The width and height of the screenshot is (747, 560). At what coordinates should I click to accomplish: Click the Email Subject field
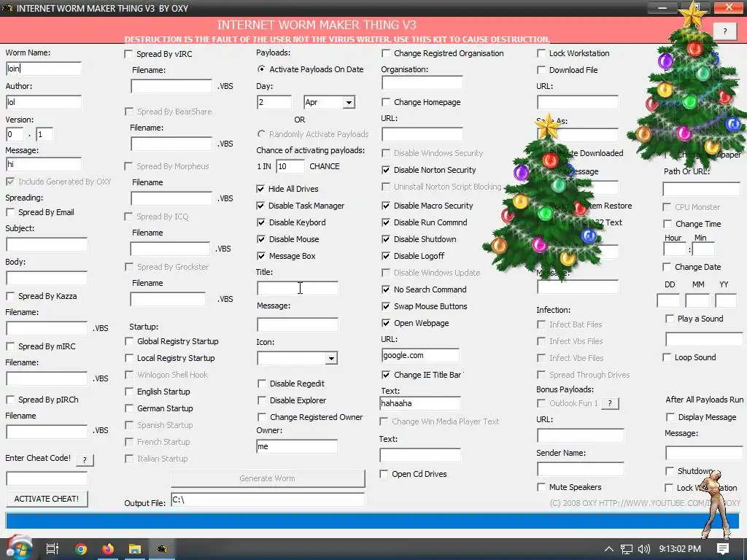point(47,245)
